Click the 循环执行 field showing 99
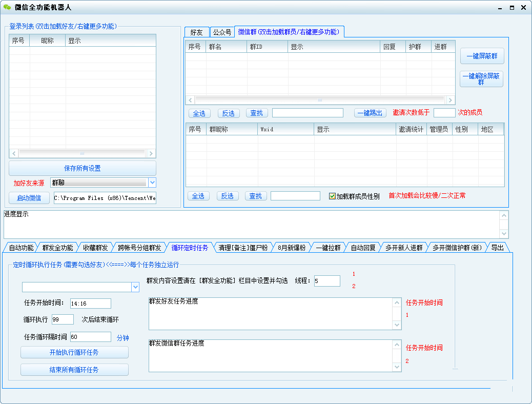The height and width of the screenshot is (404, 532). 63,319
